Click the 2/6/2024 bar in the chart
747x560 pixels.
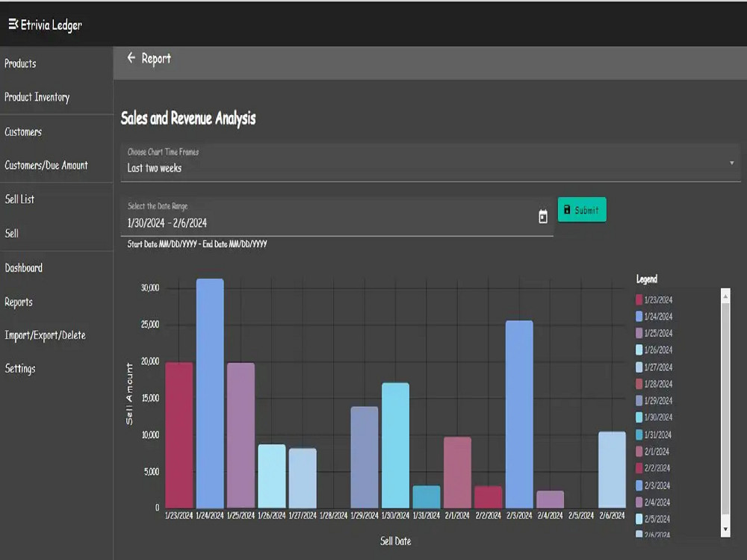[613, 470]
